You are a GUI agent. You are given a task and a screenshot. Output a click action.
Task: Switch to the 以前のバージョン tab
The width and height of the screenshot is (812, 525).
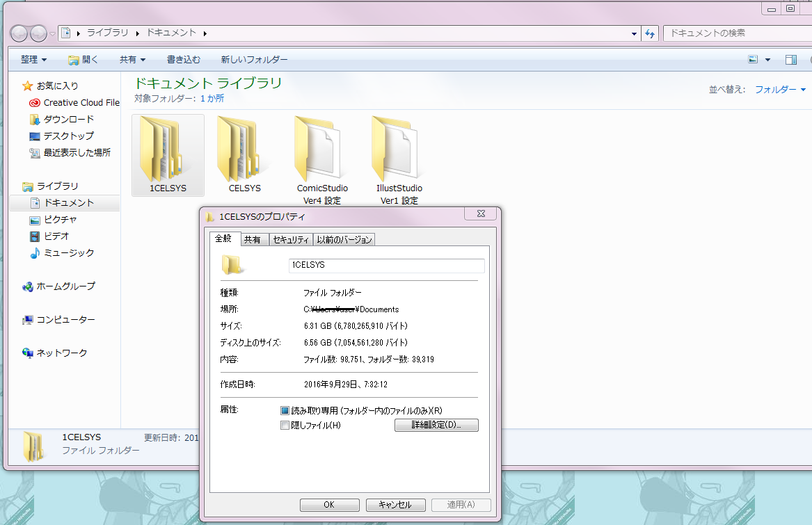click(x=344, y=240)
